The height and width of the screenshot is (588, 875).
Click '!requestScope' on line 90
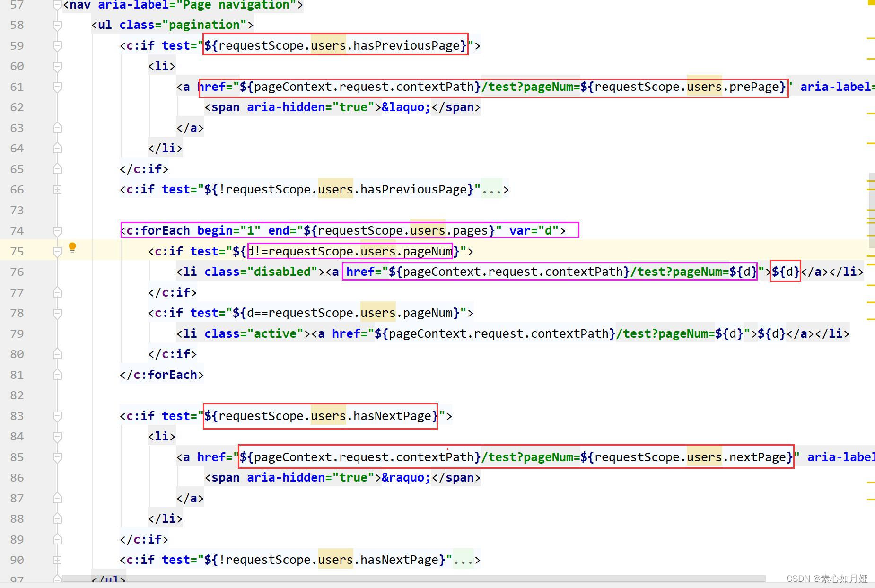(x=265, y=560)
